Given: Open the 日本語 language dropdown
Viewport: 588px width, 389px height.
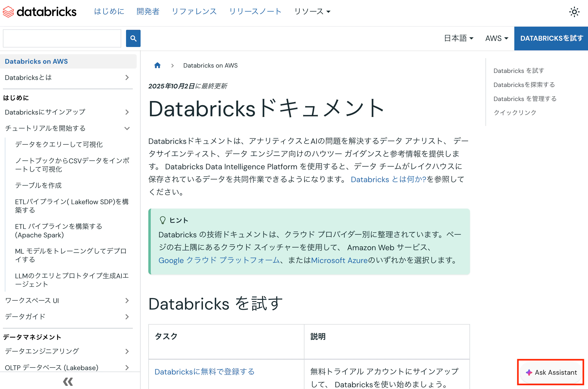Looking at the screenshot, I should 459,38.
